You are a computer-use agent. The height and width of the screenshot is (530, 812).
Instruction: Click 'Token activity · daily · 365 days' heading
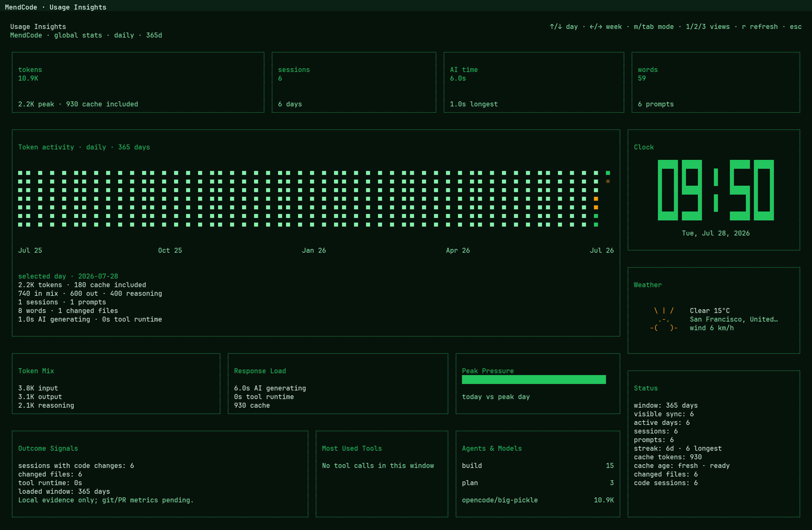point(84,147)
